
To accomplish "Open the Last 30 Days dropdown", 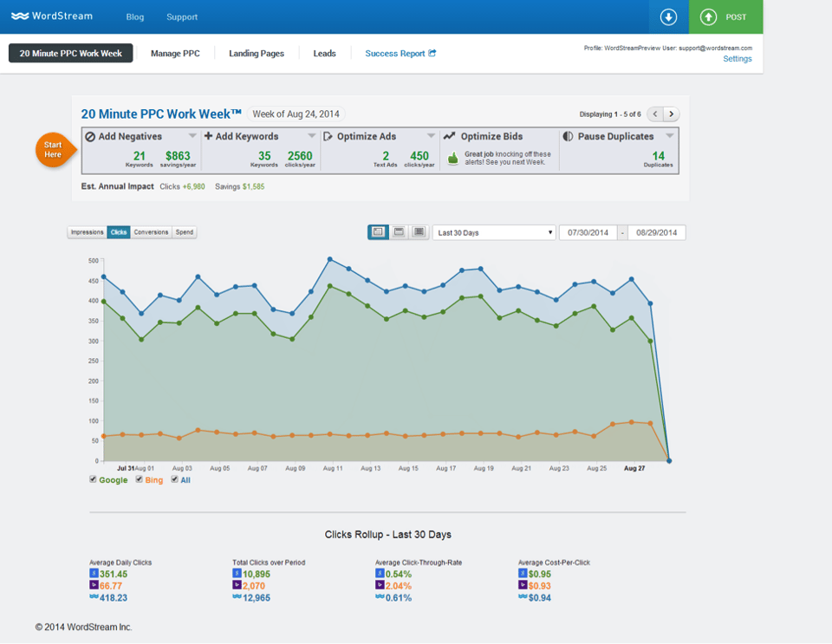I will tap(494, 232).
